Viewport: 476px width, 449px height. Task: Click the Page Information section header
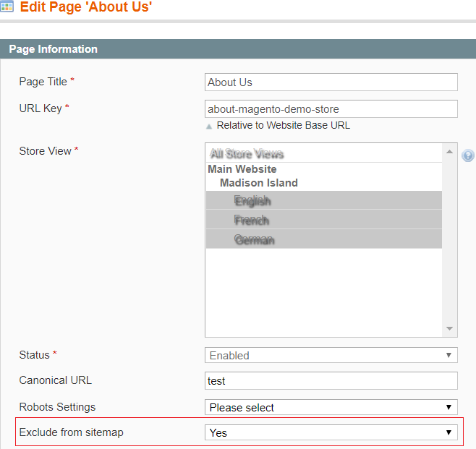[54, 49]
